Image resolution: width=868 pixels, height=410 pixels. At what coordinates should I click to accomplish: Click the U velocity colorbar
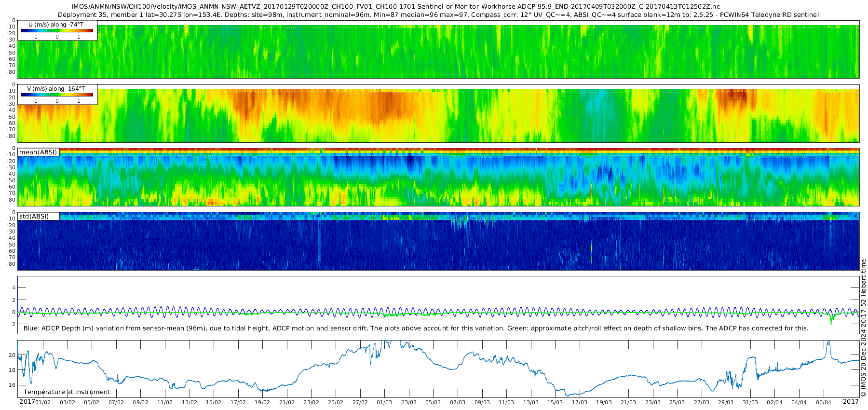coord(57,31)
